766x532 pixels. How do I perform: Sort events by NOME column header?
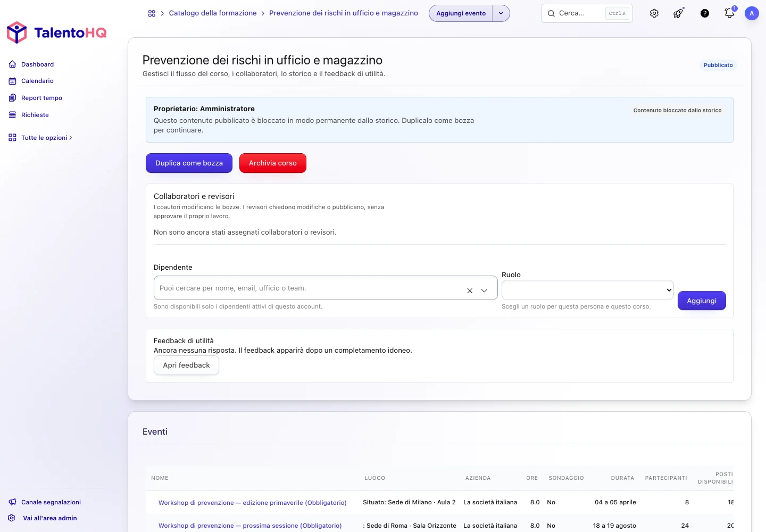point(160,478)
